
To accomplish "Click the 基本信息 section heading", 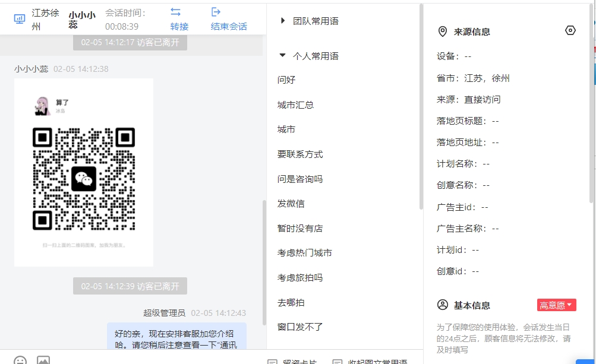I will (x=472, y=305).
